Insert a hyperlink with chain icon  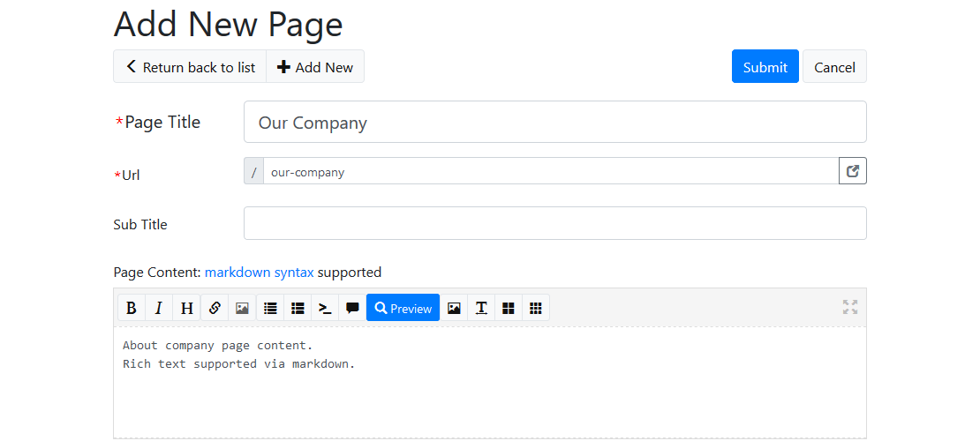[x=215, y=308]
